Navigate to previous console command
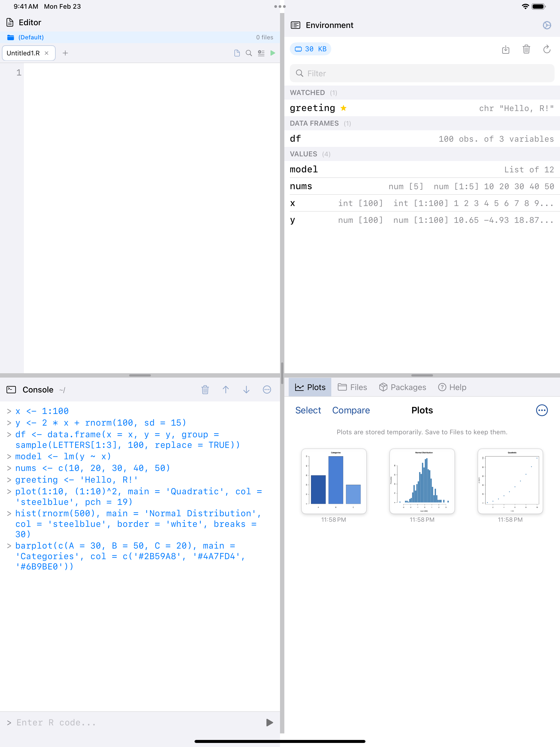The height and width of the screenshot is (747, 560). click(x=226, y=389)
